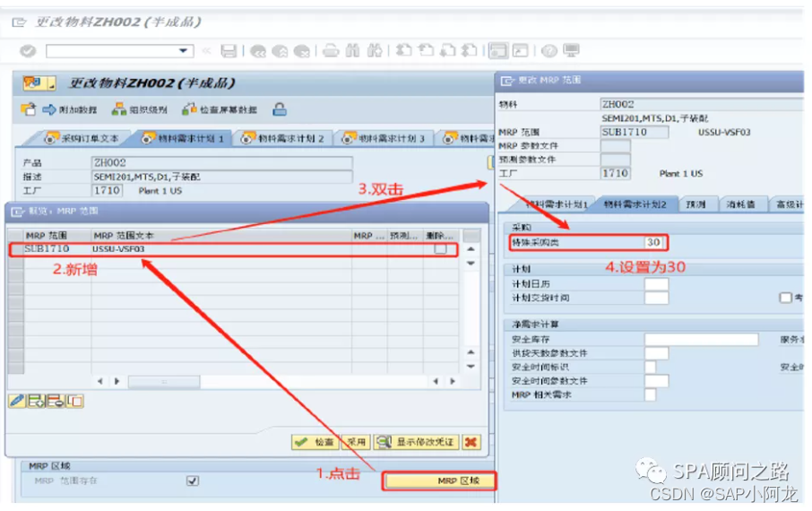Click the 检查屏幕数据 button
Viewport: 812px width, 511px height.
pyautogui.click(x=220, y=109)
